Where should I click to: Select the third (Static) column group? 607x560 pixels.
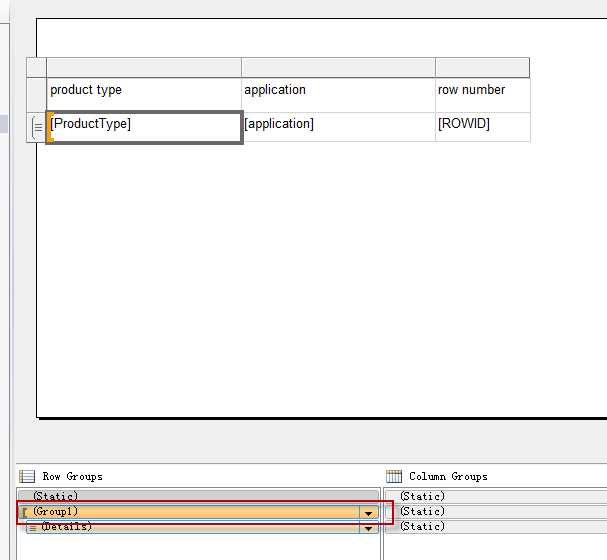pyautogui.click(x=496, y=527)
